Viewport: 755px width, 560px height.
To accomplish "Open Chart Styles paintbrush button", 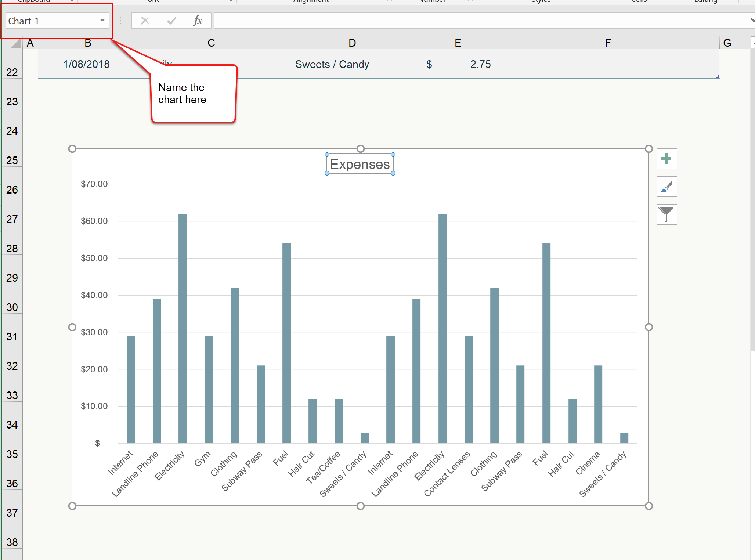I will point(666,187).
